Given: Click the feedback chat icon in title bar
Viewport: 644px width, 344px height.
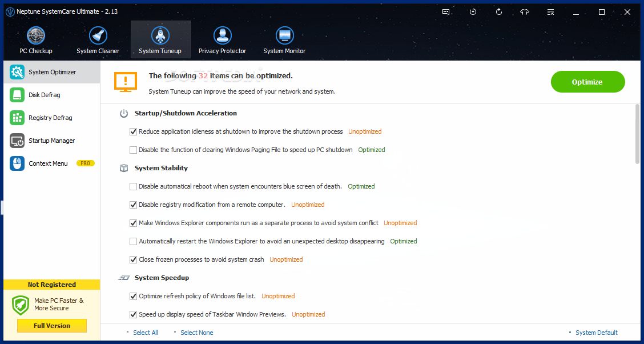Looking at the screenshot, I should (x=446, y=12).
